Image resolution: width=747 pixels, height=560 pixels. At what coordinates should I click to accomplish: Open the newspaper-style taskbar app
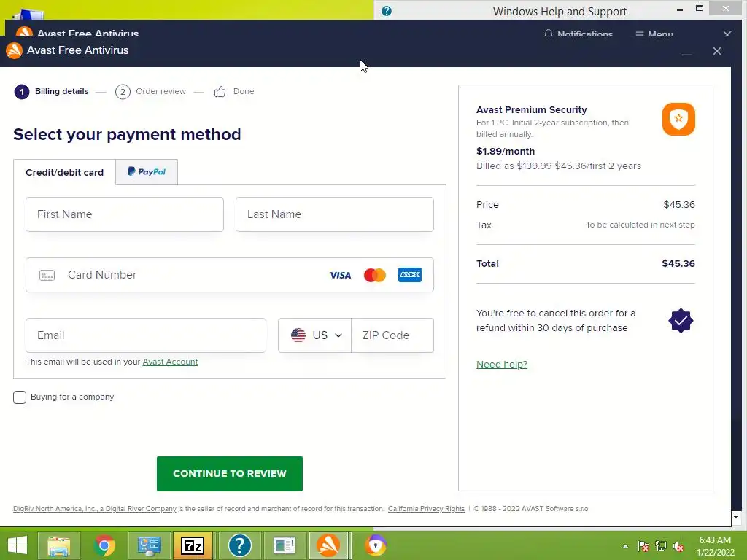coord(285,545)
